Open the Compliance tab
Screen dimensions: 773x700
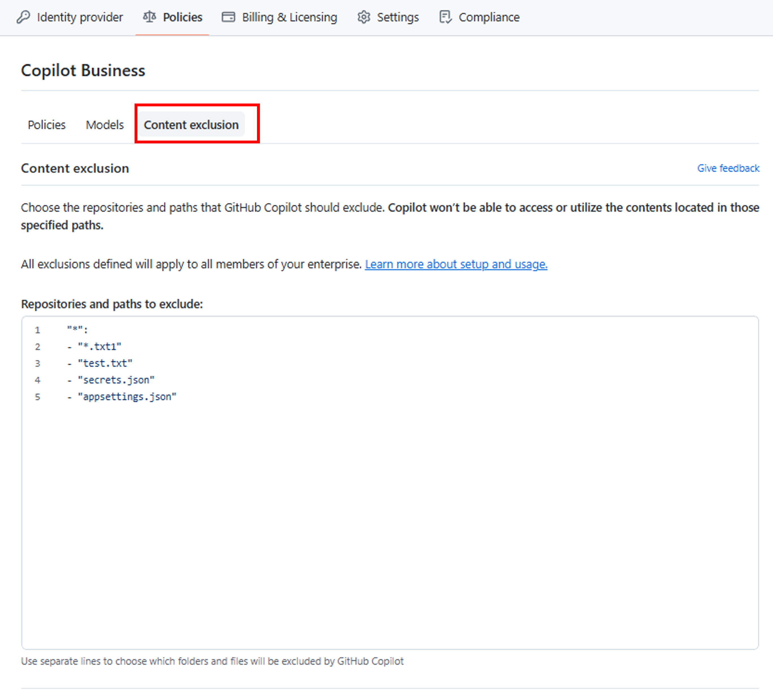pos(479,17)
